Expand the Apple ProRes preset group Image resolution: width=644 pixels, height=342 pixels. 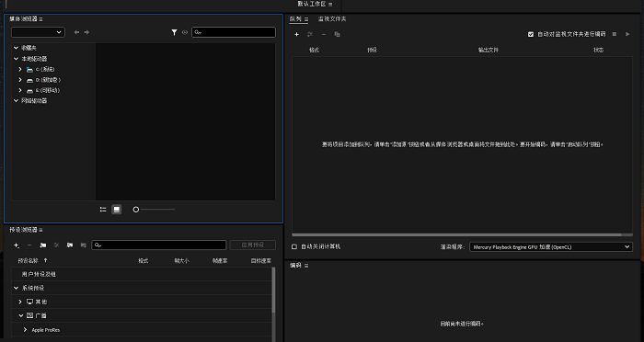[25, 330]
